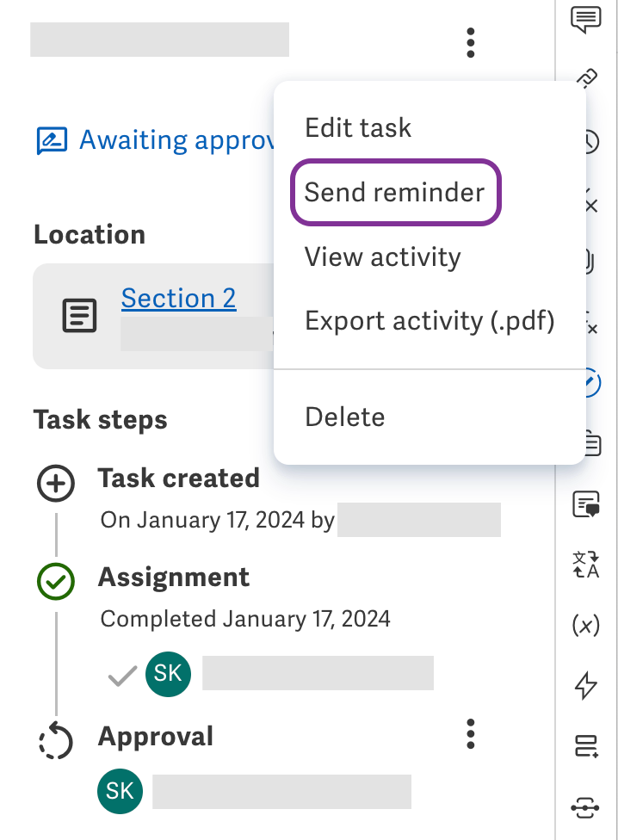Click the 'On January 17, 2024 by' text
Image resolution: width=618 pixels, height=840 pixels.
(218, 520)
